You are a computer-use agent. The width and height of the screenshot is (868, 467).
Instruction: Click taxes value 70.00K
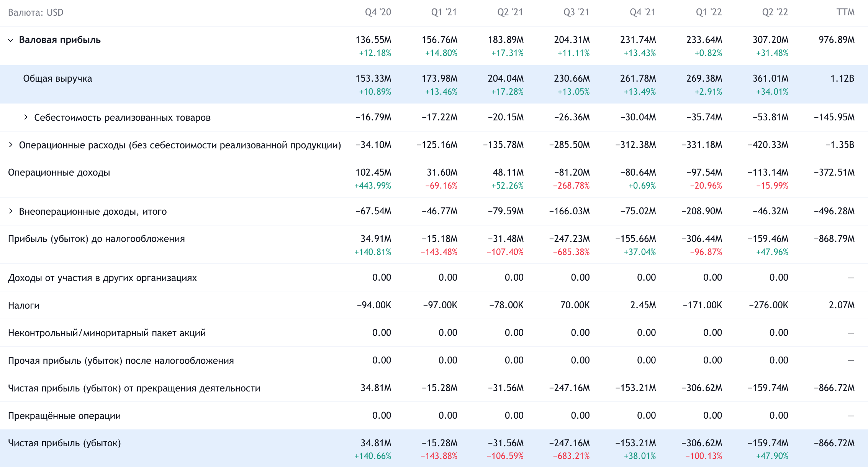point(575,305)
